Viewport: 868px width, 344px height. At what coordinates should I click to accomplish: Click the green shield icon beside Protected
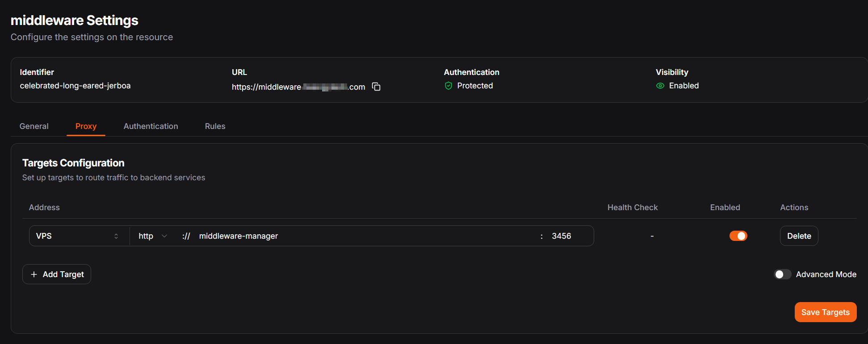[x=449, y=86]
